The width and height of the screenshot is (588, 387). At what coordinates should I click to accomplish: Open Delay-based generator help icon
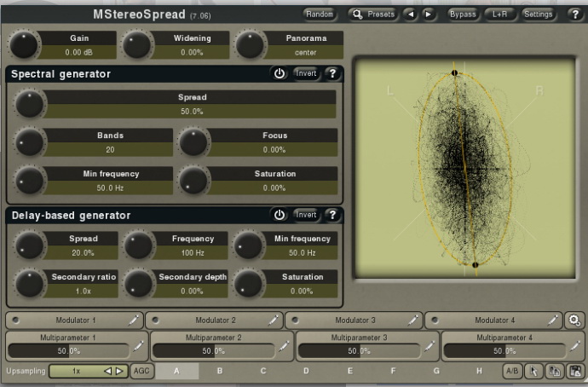click(x=332, y=215)
